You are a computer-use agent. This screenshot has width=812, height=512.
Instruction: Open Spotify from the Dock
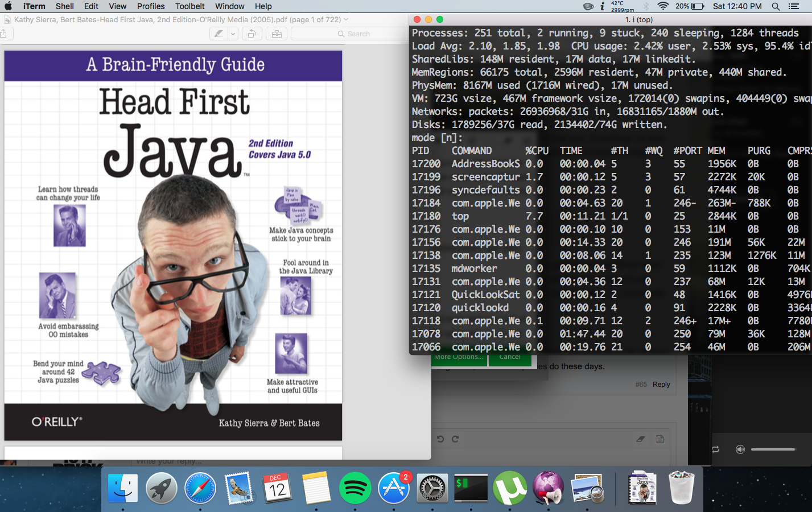point(355,488)
